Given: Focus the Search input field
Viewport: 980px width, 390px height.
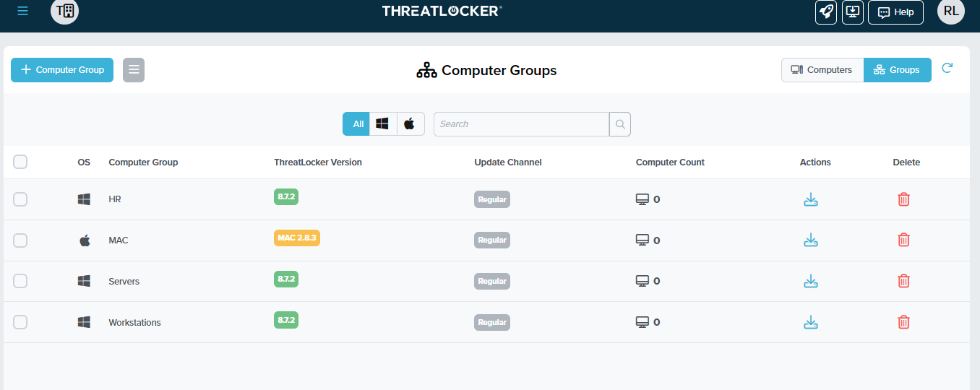Looking at the screenshot, I should pyautogui.click(x=521, y=124).
